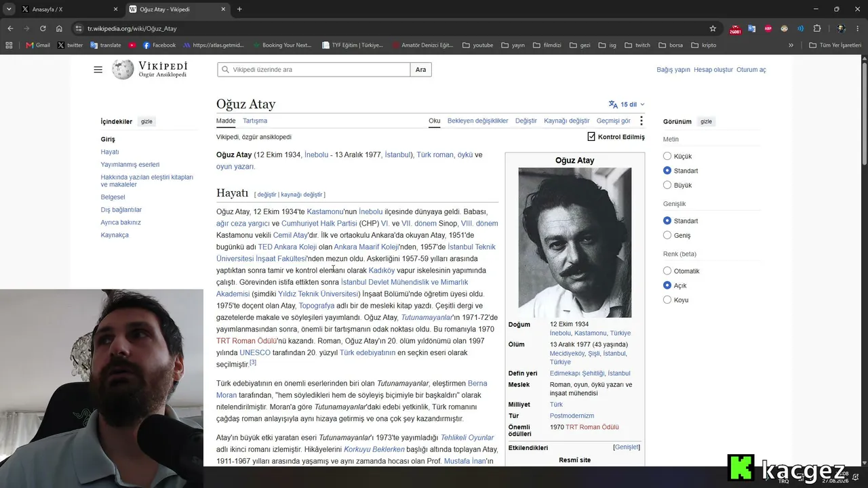868x488 pixels.
Task: Open the YouTube icon bookmark
Action: pos(132,45)
